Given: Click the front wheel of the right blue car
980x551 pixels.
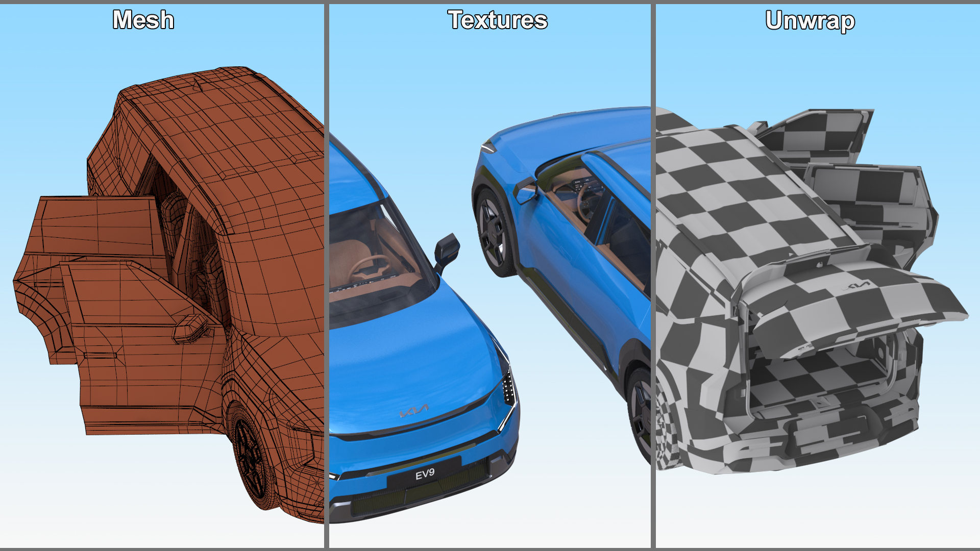Looking at the screenshot, I should tap(494, 232).
